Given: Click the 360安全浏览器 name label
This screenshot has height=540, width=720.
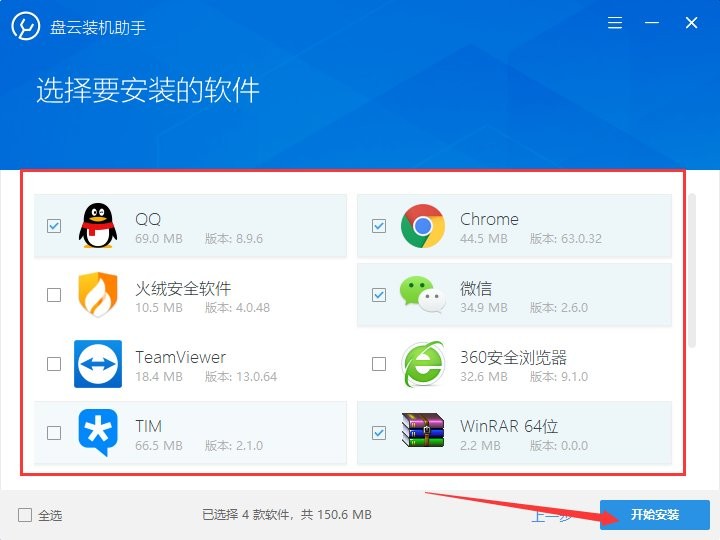Looking at the screenshot, I should (513, 357).
